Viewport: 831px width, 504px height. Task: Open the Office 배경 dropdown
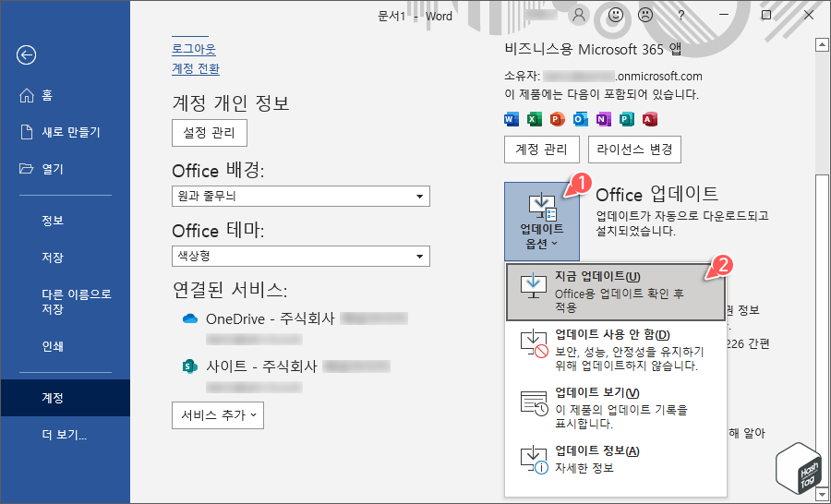(300, 196)
